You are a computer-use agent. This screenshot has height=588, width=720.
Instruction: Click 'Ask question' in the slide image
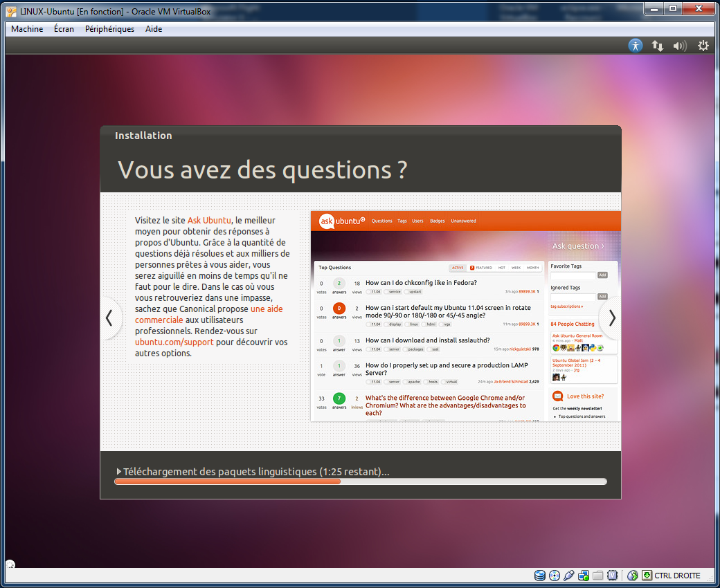[x=577, y=246]
